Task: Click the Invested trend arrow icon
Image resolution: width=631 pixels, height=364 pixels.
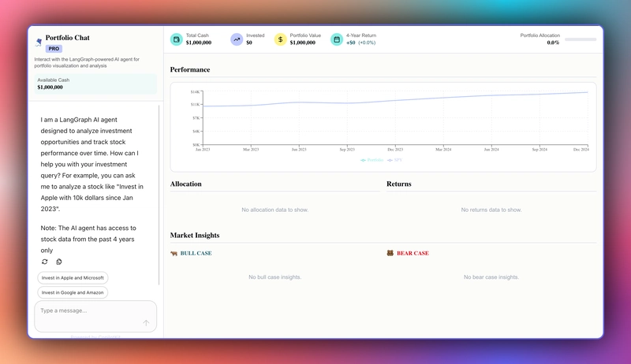Action: point(237,39)
